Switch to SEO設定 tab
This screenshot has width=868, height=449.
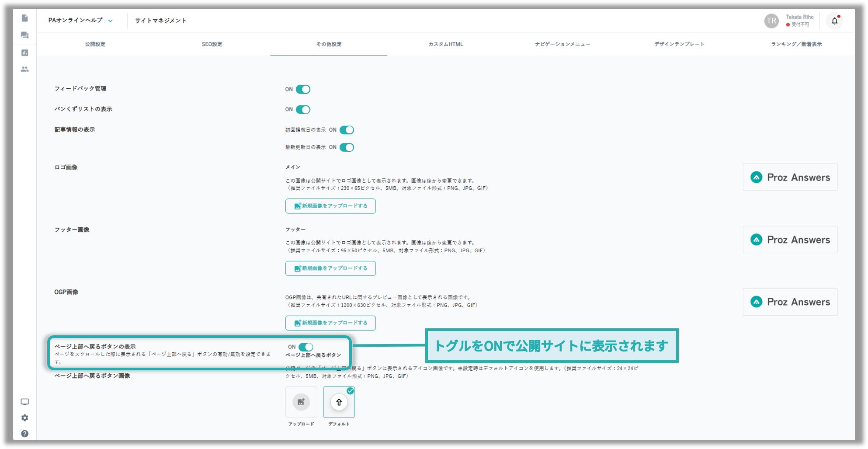click(x=212, y=44)
